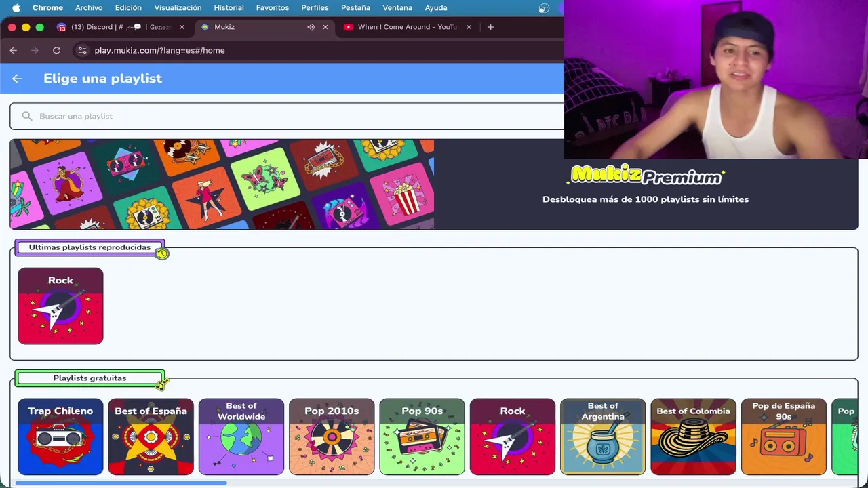The height and width of the screenshot is (488, 868).
Task: Open the Pestaña menu
Action: click(355, 8)
